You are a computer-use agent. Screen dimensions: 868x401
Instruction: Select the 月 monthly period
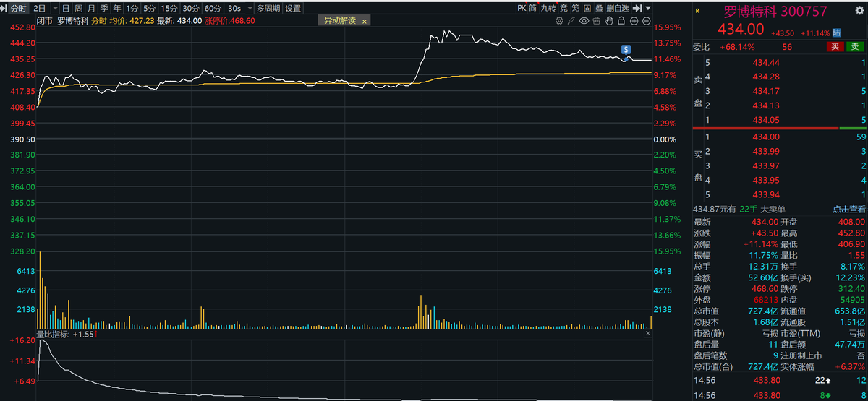pyautogui.click(x=91, y=9)
